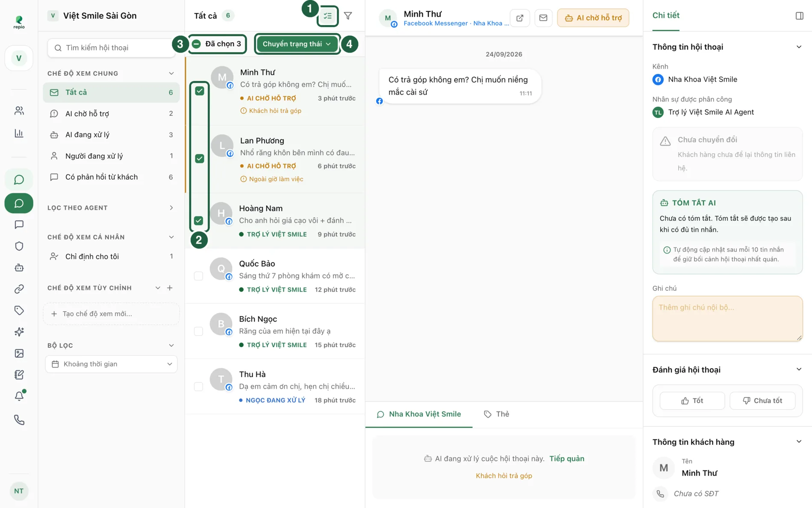This screenshot has height=508, width=812.
Task: Select Có phản hồi từ khách view
Action: point(111,177)
